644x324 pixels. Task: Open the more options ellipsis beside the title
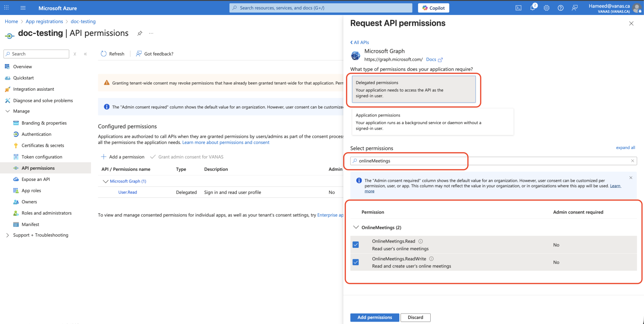(151, 33)
